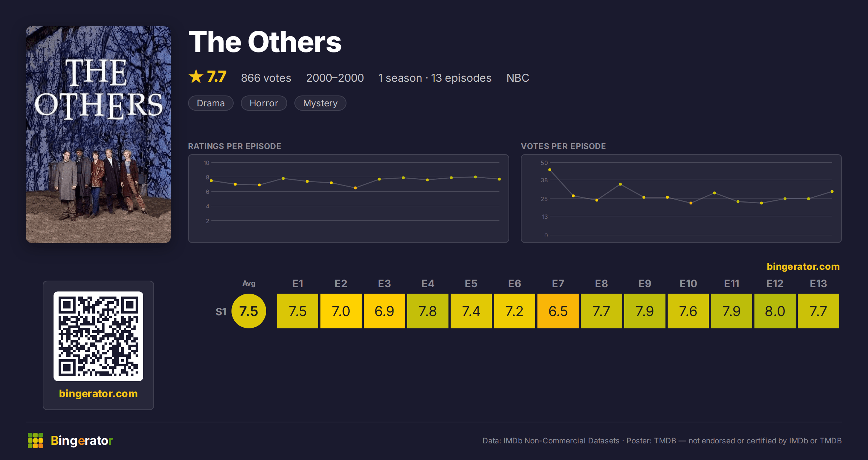Open bingerator.com link under QR code
This screenshot has height=460, width=868.
(x=98, y=393)
